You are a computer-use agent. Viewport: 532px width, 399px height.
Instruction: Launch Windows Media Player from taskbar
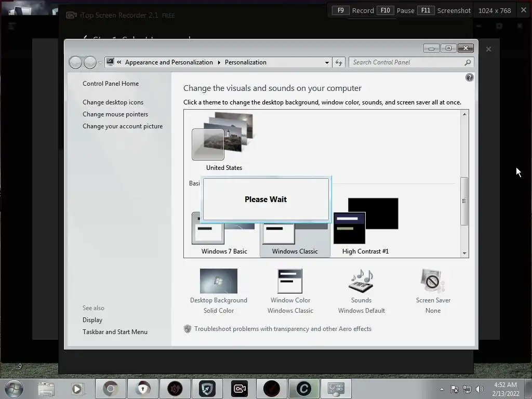click(x=77, y=389)
